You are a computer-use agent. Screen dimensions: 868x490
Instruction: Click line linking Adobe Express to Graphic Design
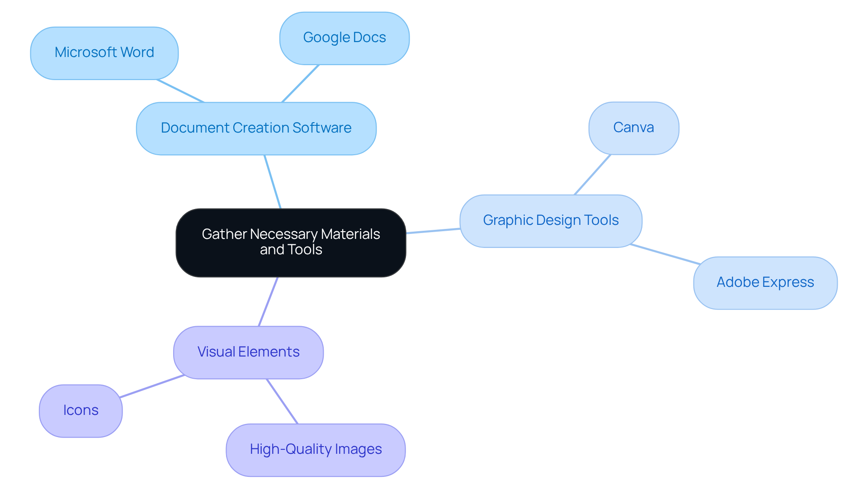point(665,254)
